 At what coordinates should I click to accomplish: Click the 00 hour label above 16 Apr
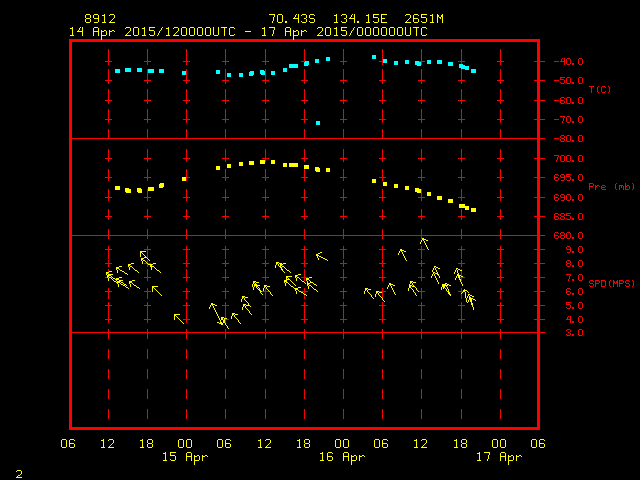pyautogui.click(x=342, y=444)
